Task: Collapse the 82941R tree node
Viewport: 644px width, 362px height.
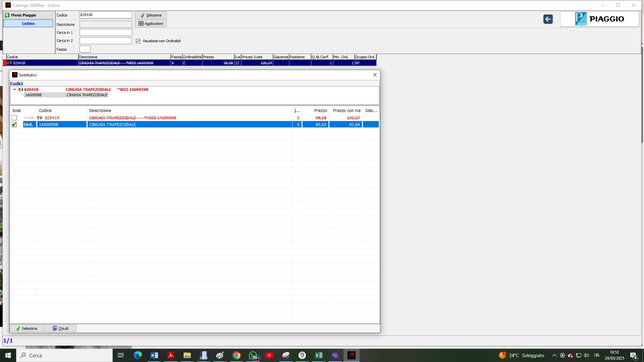Action: tap(14, 90)
